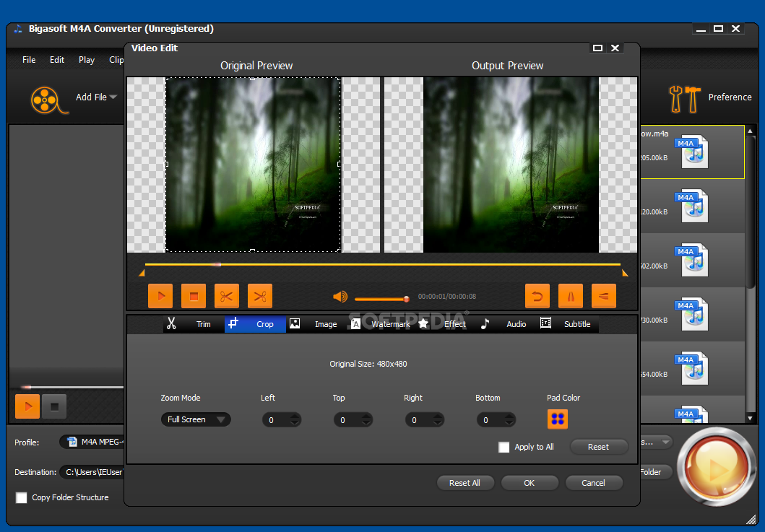Click the left trim marker on timeline

tap(142, 274)
